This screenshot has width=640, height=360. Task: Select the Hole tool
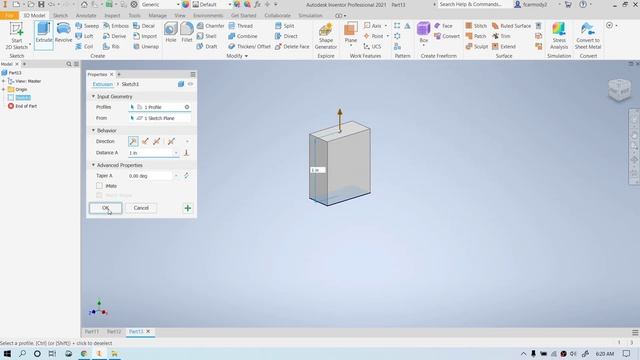(171, 33)
